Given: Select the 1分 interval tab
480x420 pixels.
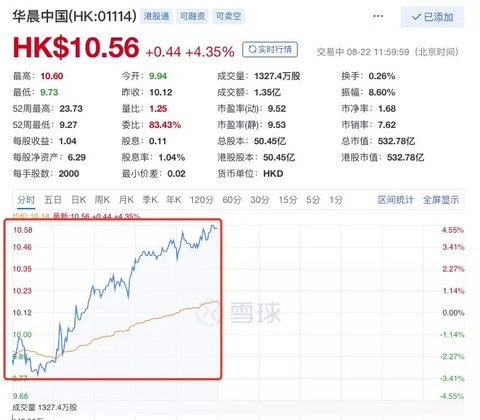Looking at the screenshot, I should pyautogui.click(x=336, y=200).
